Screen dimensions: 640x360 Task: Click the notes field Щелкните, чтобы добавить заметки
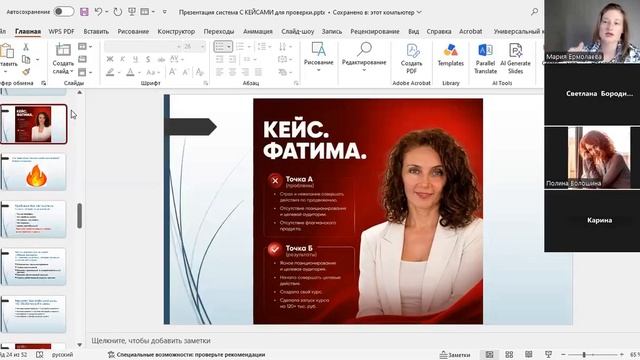151,340
